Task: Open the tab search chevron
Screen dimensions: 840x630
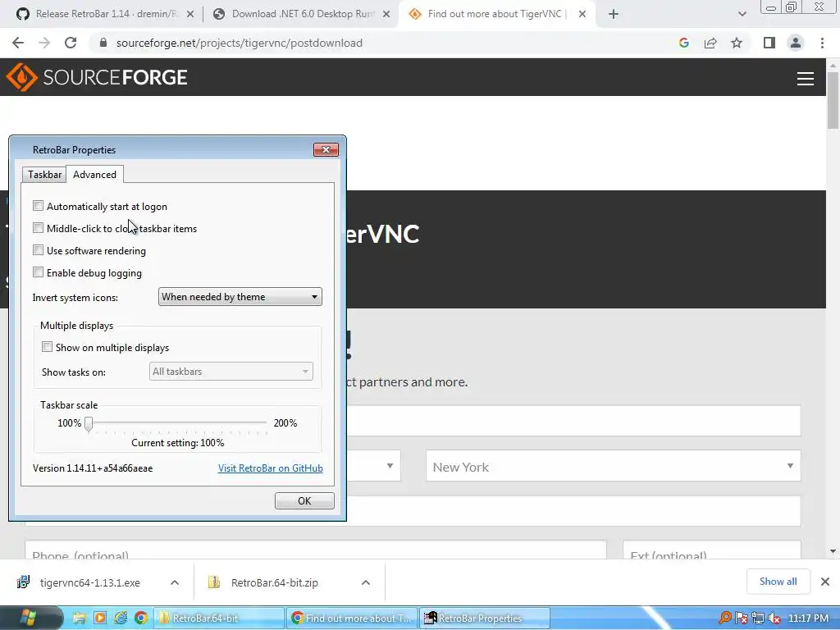Action: (742, 15)
